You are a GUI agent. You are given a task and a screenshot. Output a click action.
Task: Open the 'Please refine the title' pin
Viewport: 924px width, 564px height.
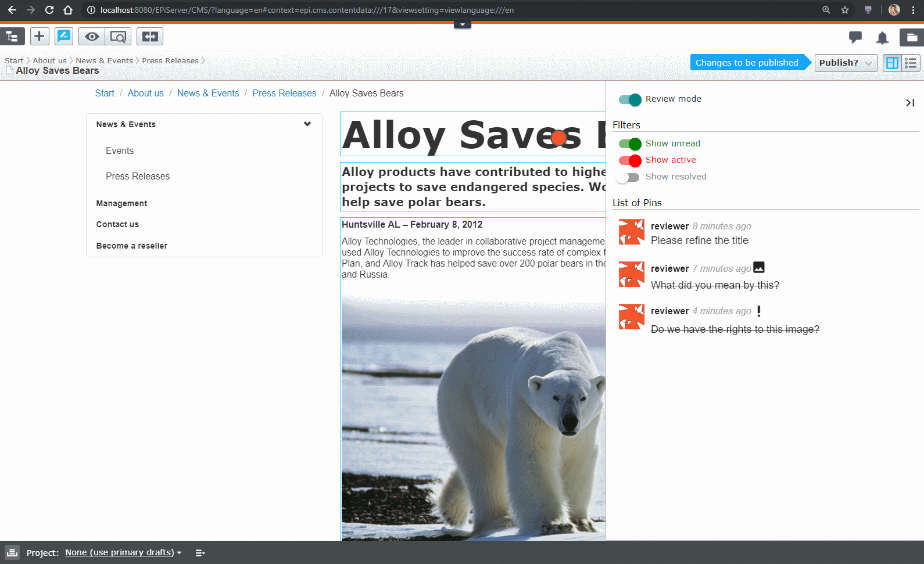700,240
